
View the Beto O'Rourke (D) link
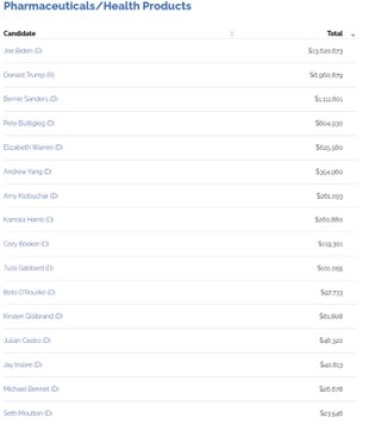(x=29, y=292)
